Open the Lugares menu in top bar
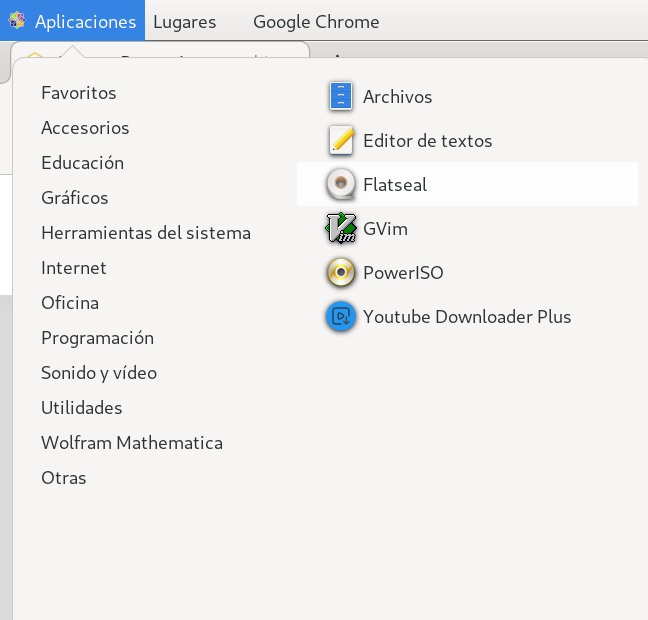This screenshot has height=620, width=648. click(184, 22)
